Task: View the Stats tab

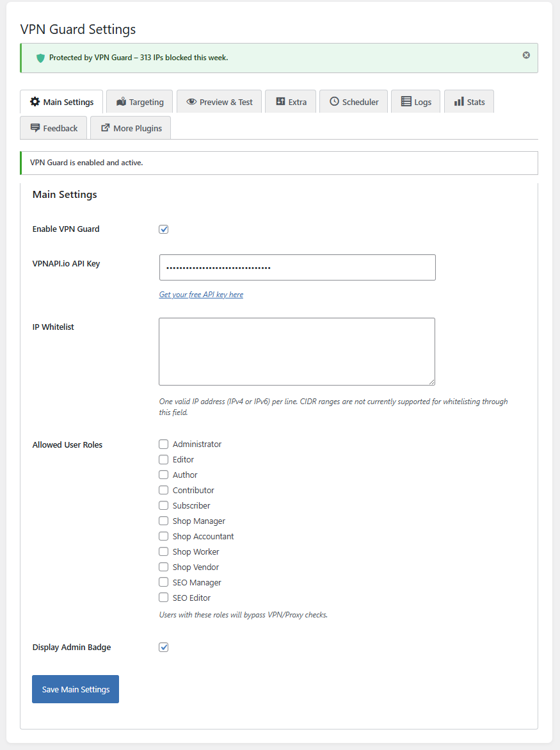Action: tap(468, 102)
